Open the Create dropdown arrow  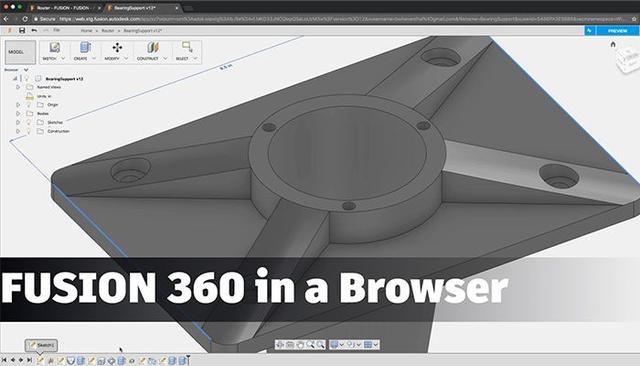click(x=93, y=59)
